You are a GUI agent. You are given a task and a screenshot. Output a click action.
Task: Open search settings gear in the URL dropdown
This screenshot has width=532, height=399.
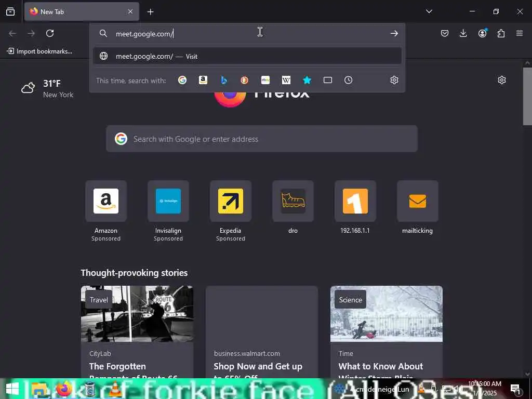tap(394, 80)
